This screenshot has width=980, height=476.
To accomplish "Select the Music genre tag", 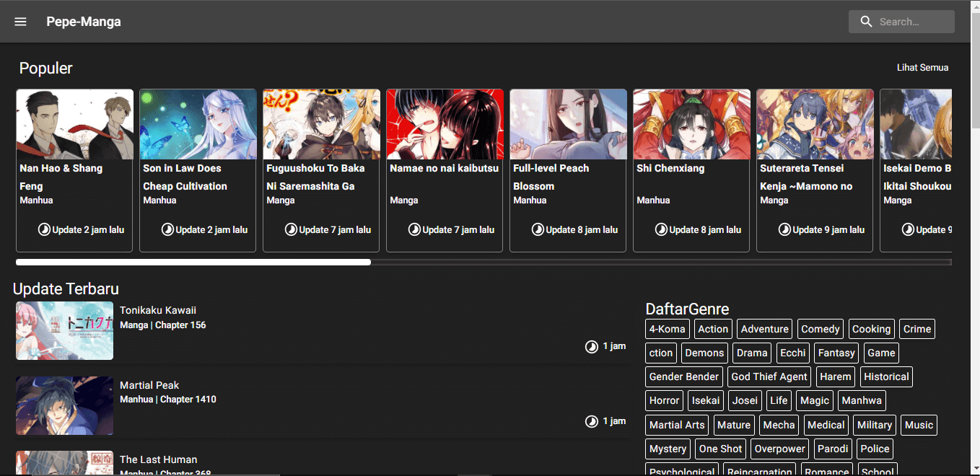I will [919, 425].
